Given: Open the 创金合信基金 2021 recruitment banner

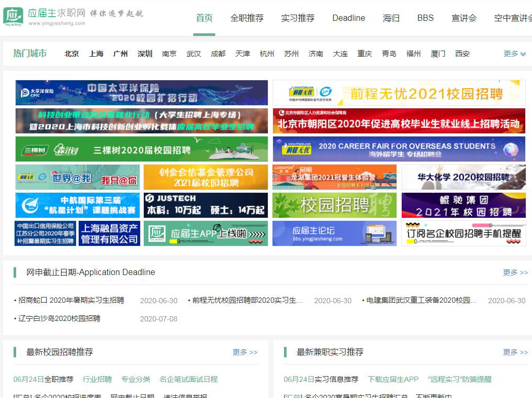Looking at the screenshot, I should [x=206, y=177].
